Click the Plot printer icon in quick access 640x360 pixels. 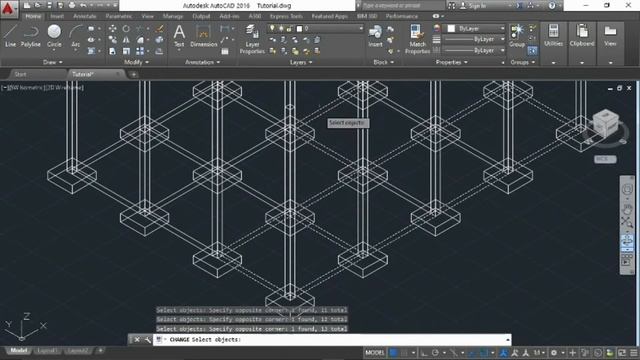click(x=72, y=5)
